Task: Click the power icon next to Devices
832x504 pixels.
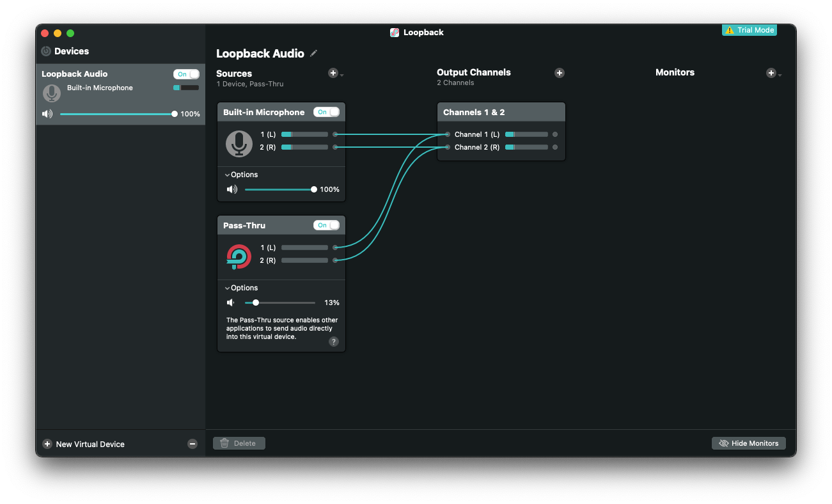Action: click(x=46, y=51)
